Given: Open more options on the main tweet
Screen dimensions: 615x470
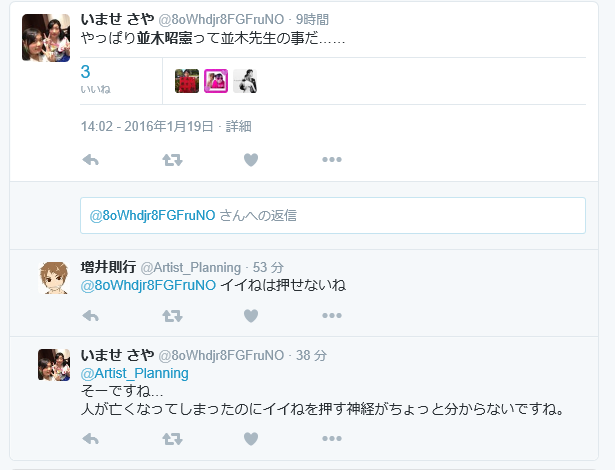Looking at the screenshot, I should (332, 160).
